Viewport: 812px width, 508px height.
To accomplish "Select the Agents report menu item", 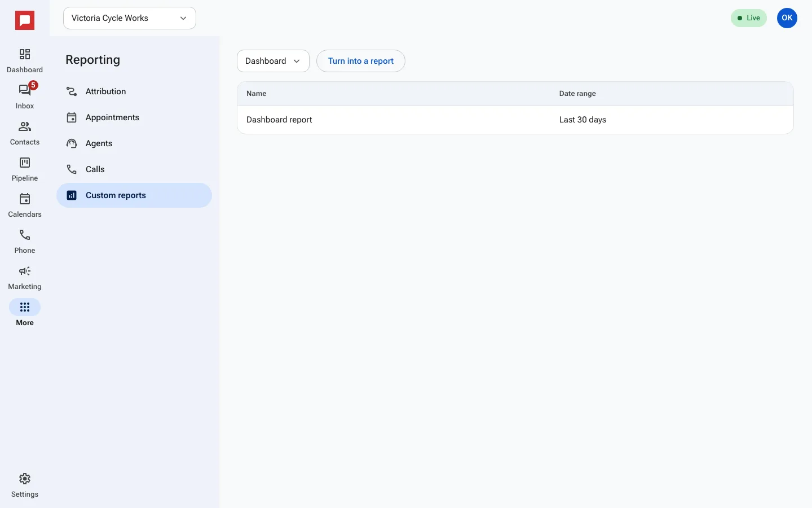I will click(x=134, y=143).
